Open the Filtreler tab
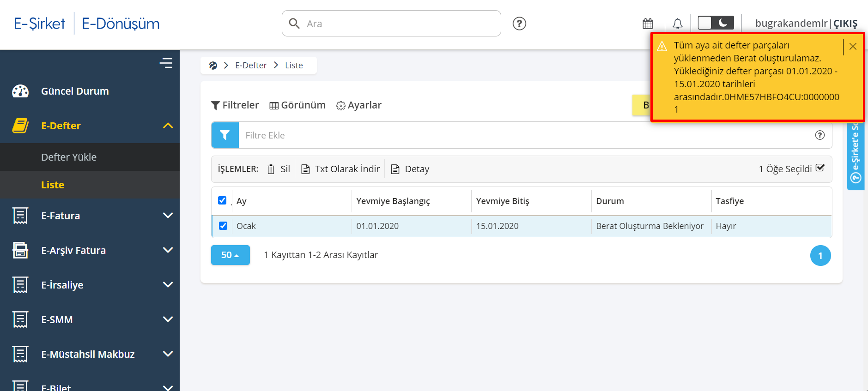Image resolution: width=868 pixels, height=391 pixels. click(x=235, y=105)
